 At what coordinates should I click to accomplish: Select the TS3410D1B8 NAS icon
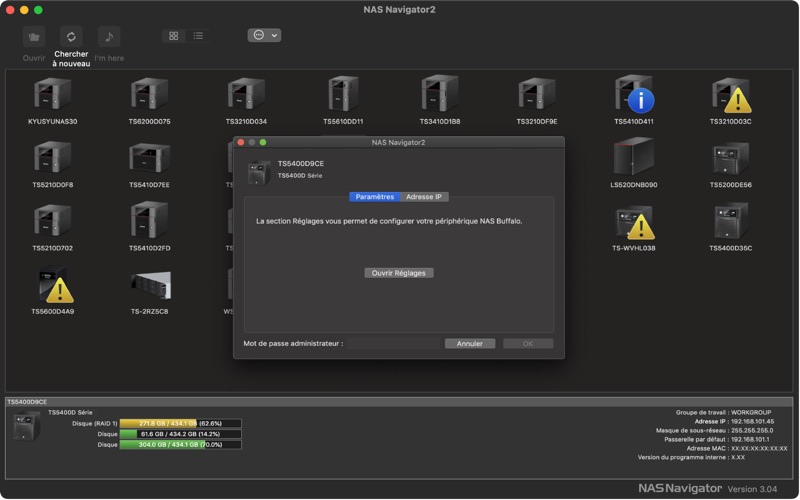pyautogui.click(x=440, y=94)
